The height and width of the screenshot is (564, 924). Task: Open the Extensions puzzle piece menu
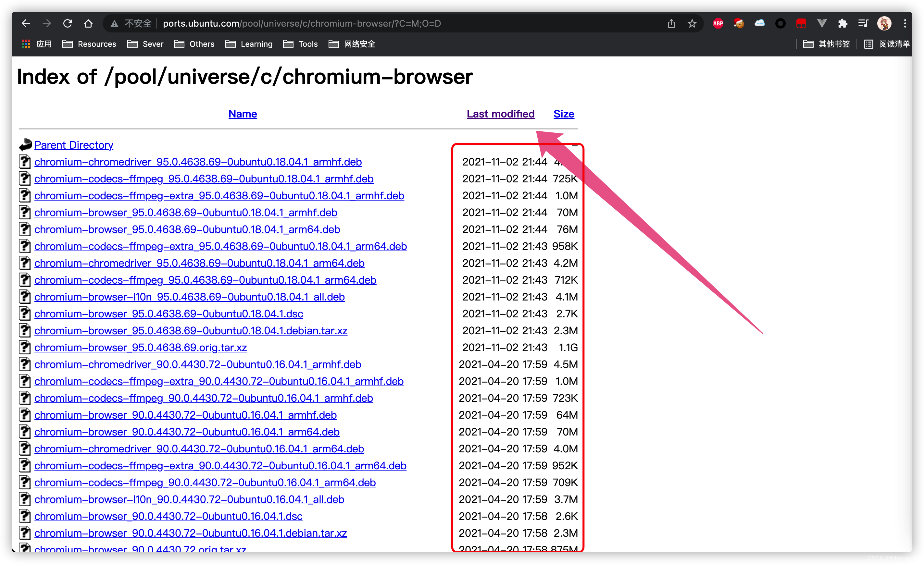843,24
